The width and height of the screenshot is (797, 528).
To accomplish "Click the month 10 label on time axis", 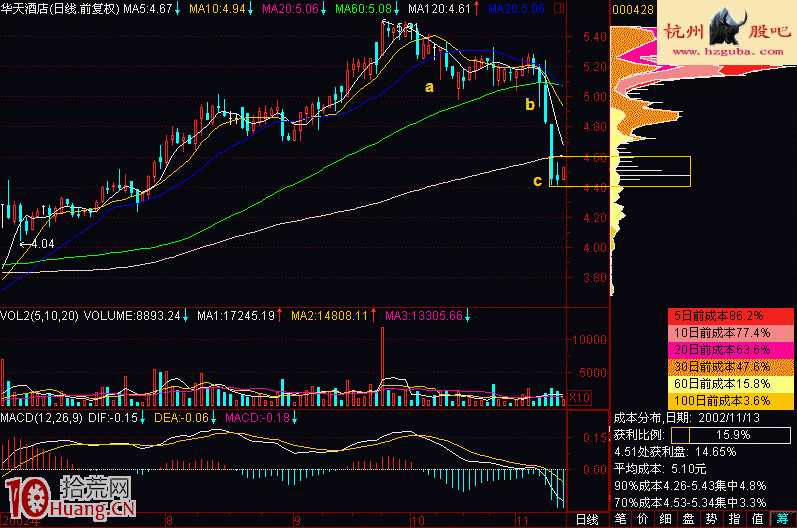I will click(417, 520).
